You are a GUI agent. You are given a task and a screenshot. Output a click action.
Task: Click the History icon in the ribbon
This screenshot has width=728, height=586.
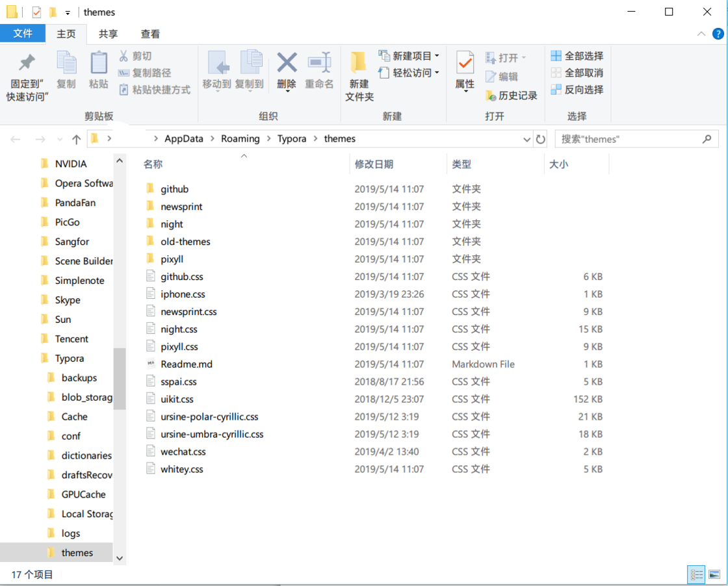(491, 96)
